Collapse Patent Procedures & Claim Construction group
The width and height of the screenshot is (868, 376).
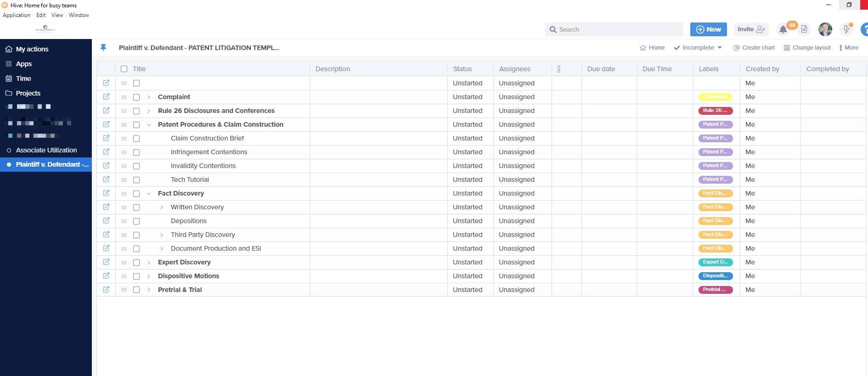149,125
